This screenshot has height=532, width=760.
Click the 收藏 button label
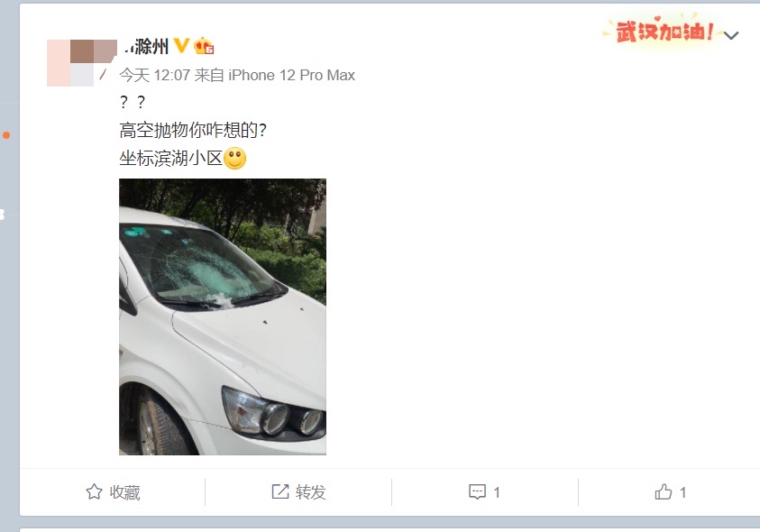point(125,492)
